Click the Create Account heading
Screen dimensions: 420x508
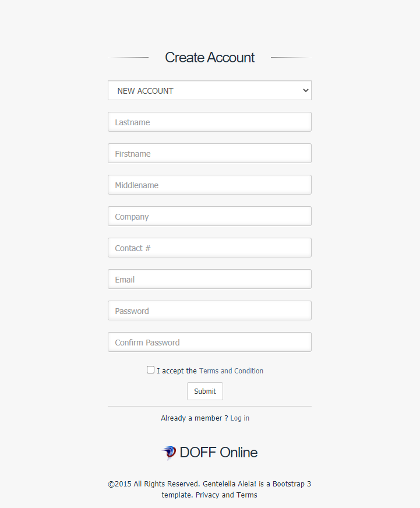coord(210,58)
